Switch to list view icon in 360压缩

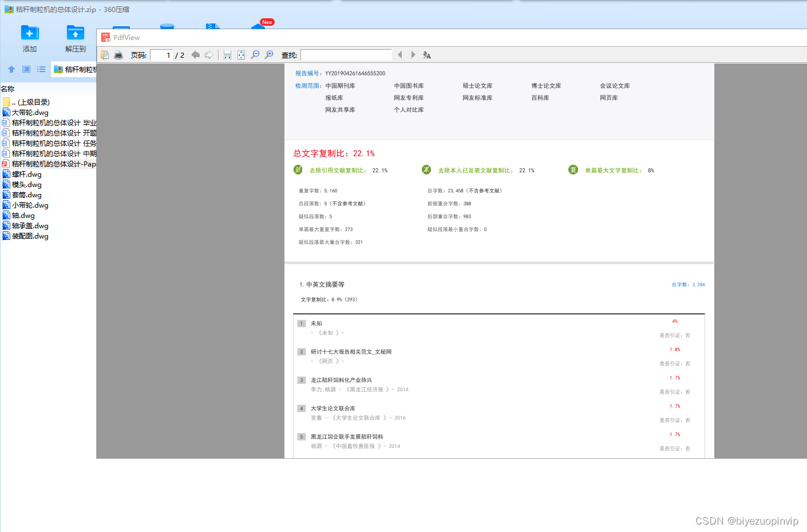coord(41,69)
